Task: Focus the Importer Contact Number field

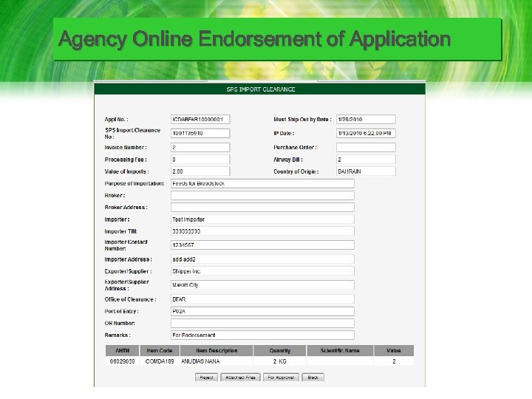Action: pos(262,245)
